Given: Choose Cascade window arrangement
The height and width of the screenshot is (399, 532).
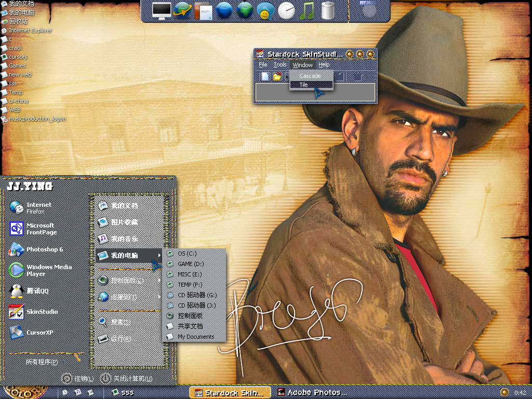Looking at the screenshot, I should pos(310,75).
